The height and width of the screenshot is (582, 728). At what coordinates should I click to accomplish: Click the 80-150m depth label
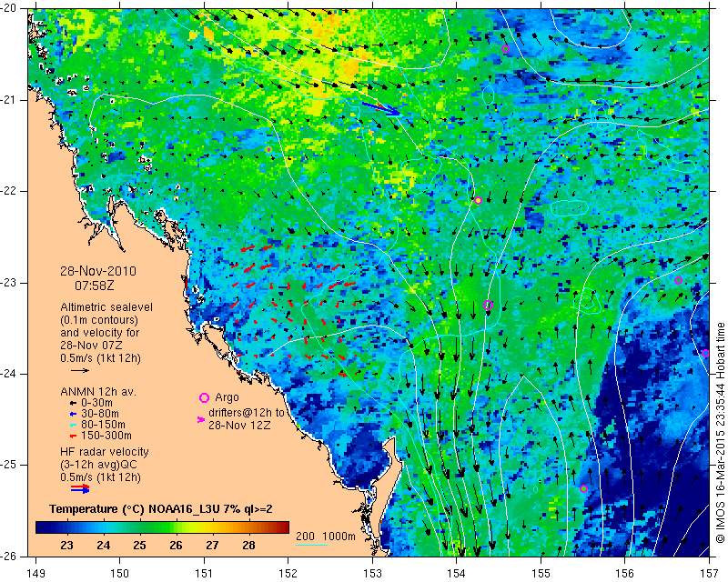[x=103, y=425]
